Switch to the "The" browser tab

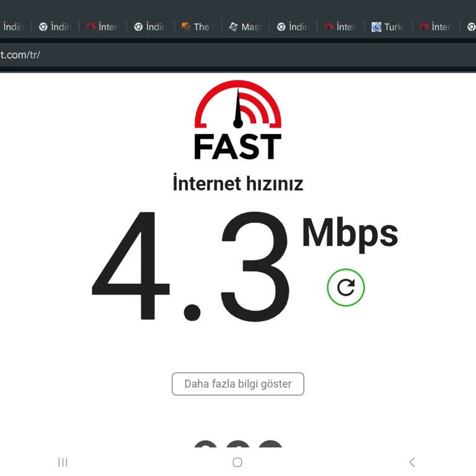coord(198,27)
